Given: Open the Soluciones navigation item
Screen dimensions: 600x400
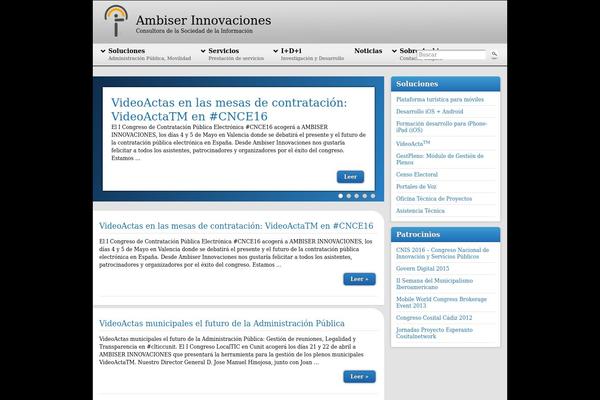Looking at the screenshot, I should pos(126,51).
